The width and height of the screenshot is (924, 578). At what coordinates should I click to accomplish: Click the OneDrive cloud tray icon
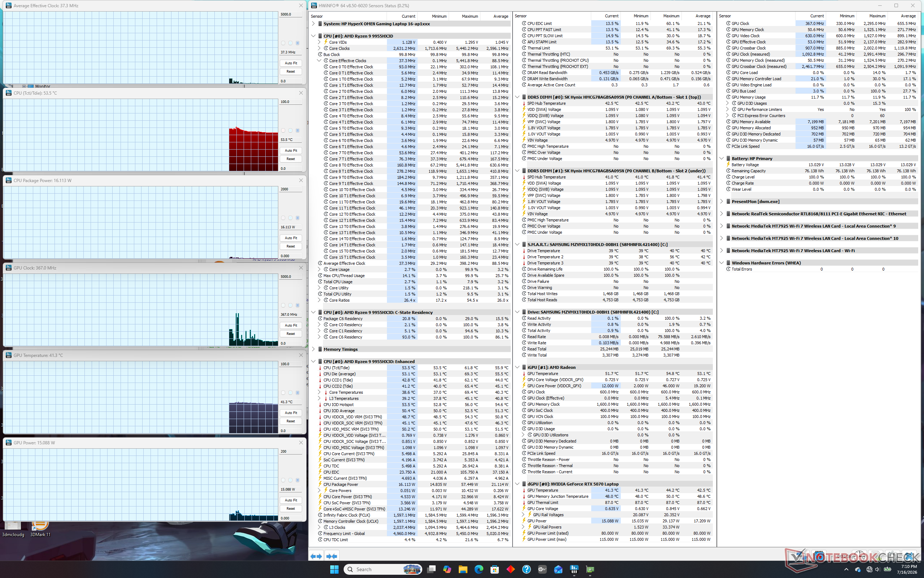(x=858, y=569)
